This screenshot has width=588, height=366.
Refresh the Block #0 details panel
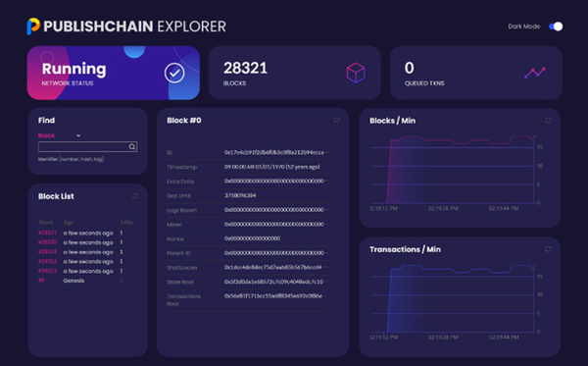337,120
